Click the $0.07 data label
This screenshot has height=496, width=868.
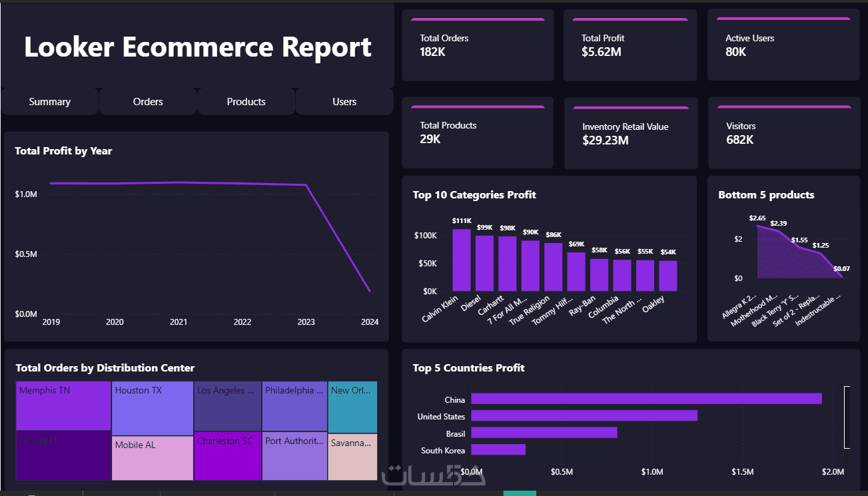point(841,268)
